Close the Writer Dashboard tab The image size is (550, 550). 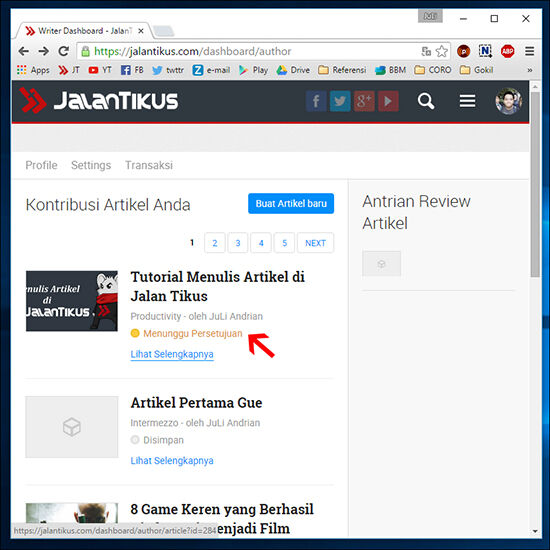point(141,31)
